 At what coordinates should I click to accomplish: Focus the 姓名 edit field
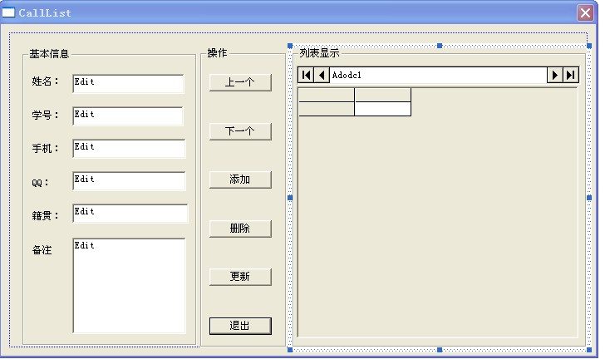click(128, 84)
